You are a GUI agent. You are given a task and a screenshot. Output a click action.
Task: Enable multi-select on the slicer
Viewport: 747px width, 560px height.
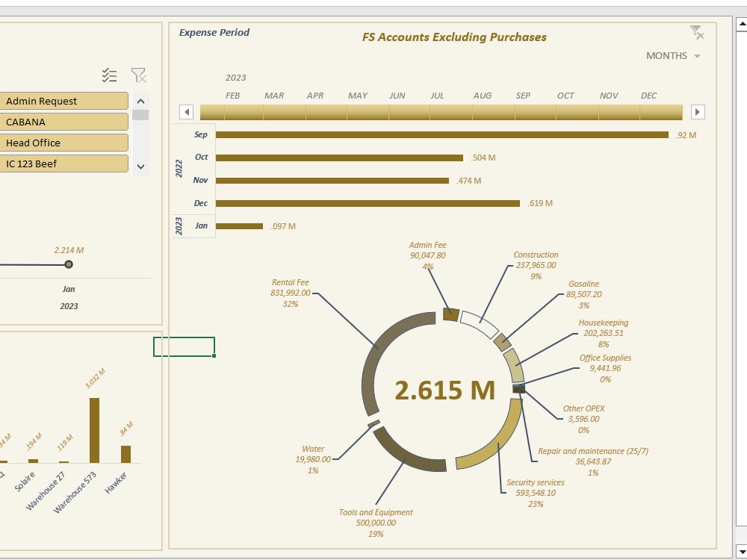pyautogui.click(x=109, y=75)
